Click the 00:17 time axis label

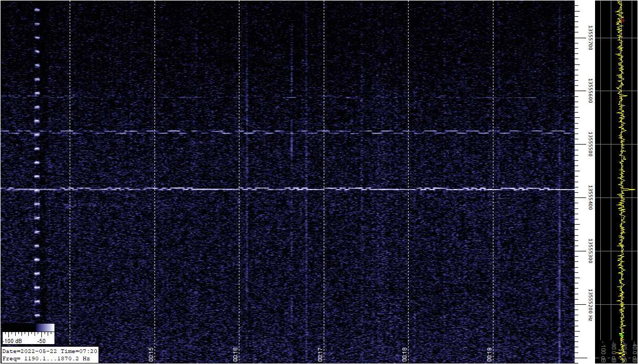pyautogui.click(x=321, y=355)
